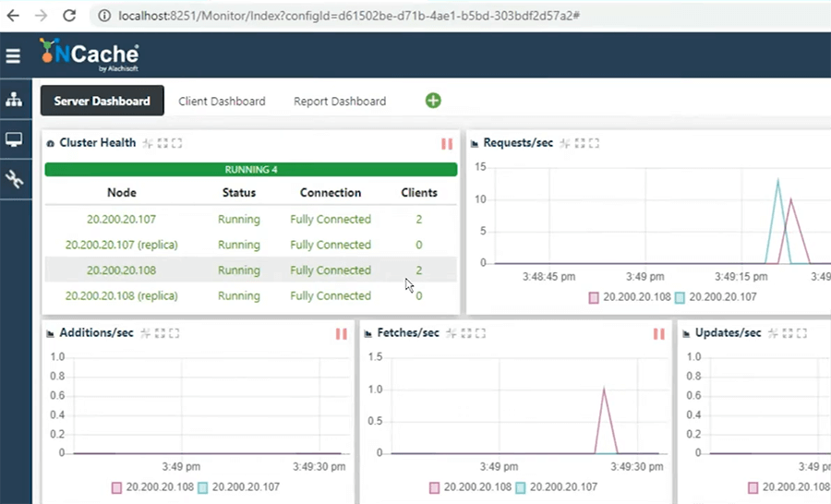Click the pin icon in Additions/sec header
831x504 pixels.
[145, 333]
